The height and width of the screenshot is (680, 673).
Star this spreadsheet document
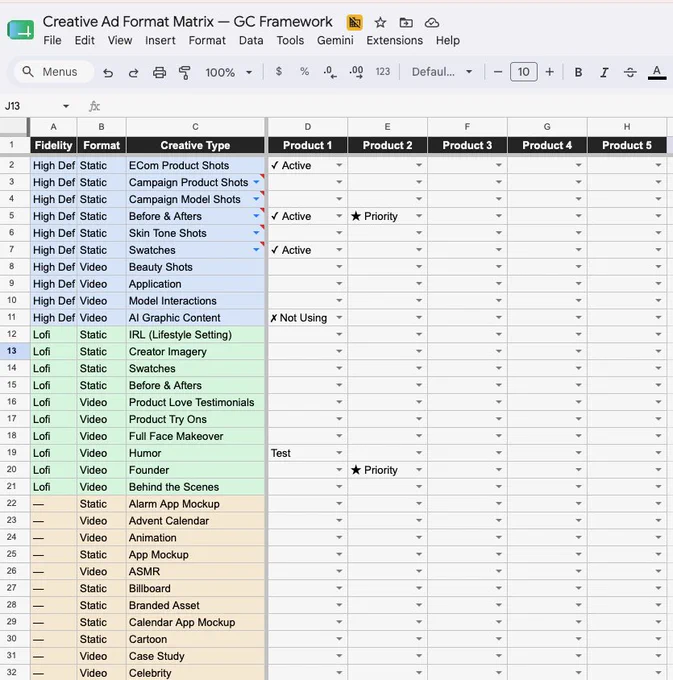pos(380,22)
